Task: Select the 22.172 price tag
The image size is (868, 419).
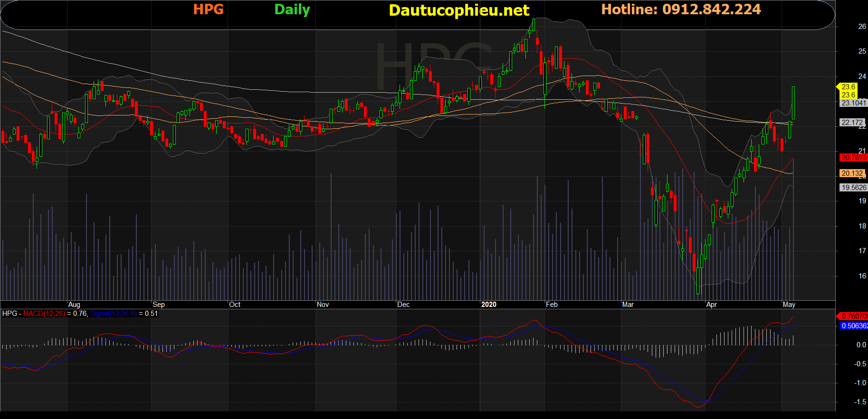Action: pos(852,123)
